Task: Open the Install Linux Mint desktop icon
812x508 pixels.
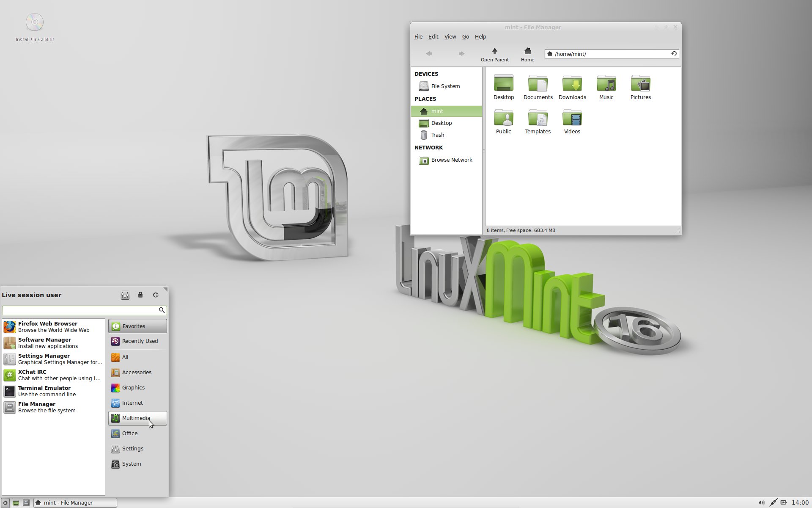Action: click(35, 28)
